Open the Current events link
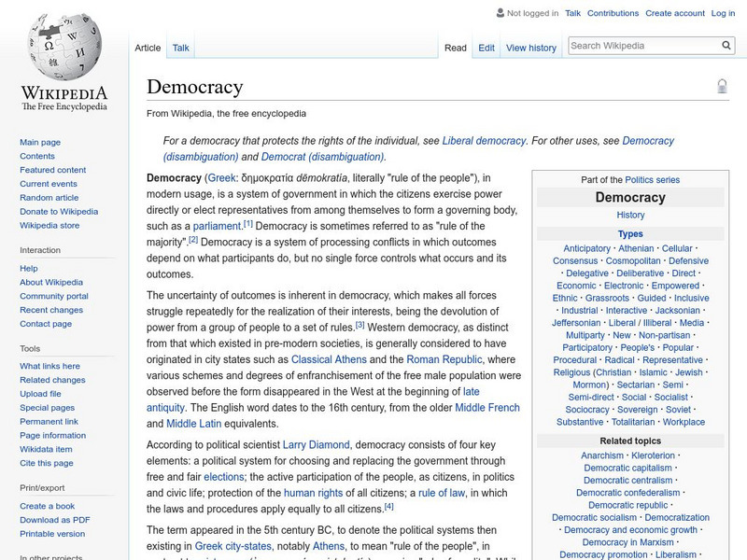The image size is (747, 560). click(49, 183)
